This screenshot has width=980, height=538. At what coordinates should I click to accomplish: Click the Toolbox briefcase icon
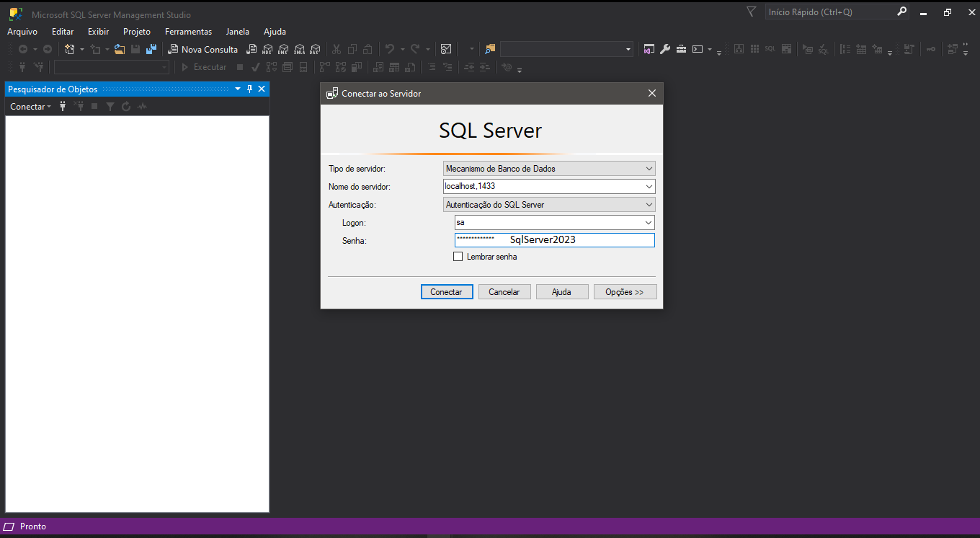click(681, 50)
